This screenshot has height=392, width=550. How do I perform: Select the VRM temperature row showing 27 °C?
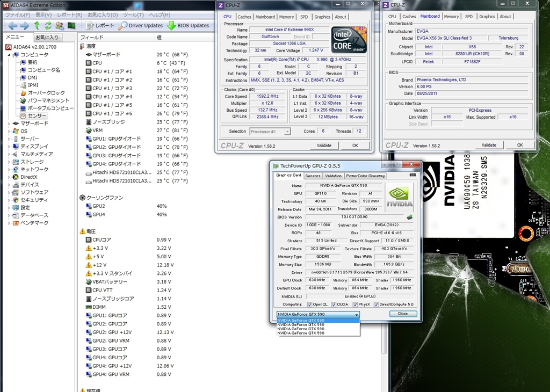coord(137,130)
